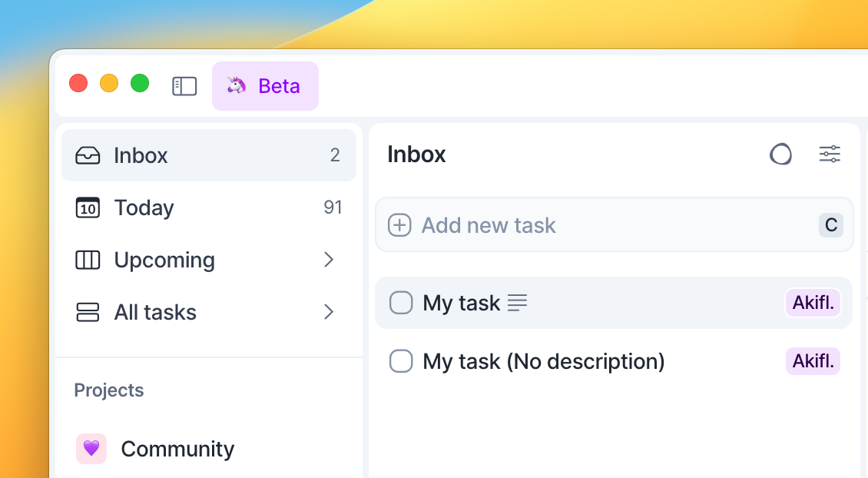Click the Community purple heart icon
Viewport: 868px width, 478px height.
tap(91, 448)
